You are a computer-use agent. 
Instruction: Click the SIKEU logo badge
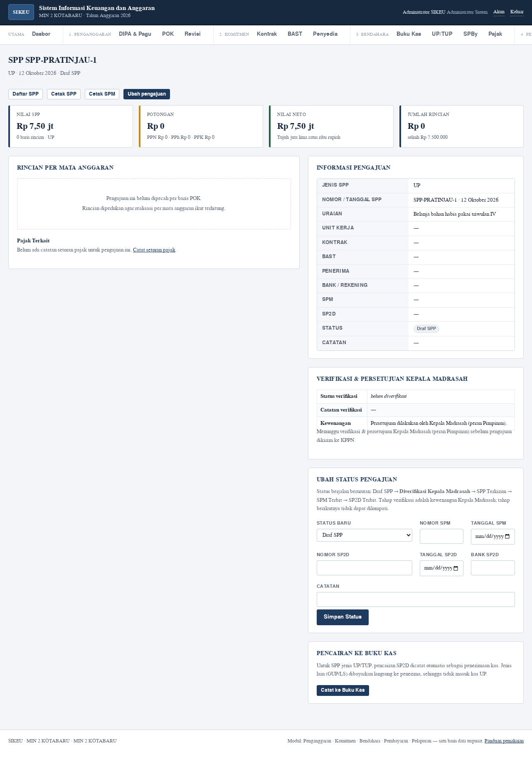[21, 12]
